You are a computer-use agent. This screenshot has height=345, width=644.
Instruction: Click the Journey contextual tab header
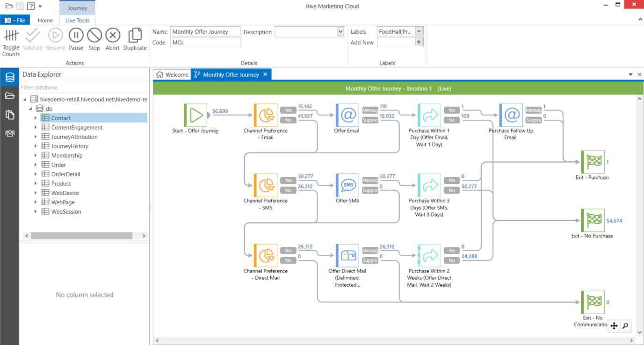pyautogui.click(x=77, y=8)
